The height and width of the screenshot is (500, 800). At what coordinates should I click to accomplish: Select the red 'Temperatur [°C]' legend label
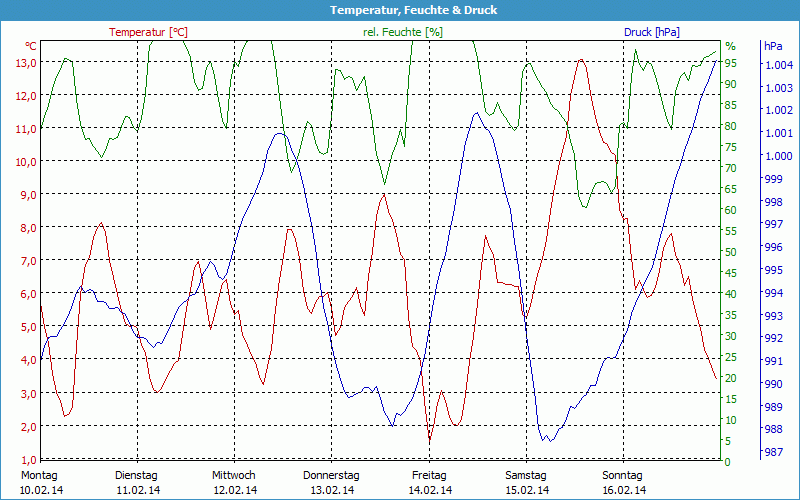tap(148, 32)
